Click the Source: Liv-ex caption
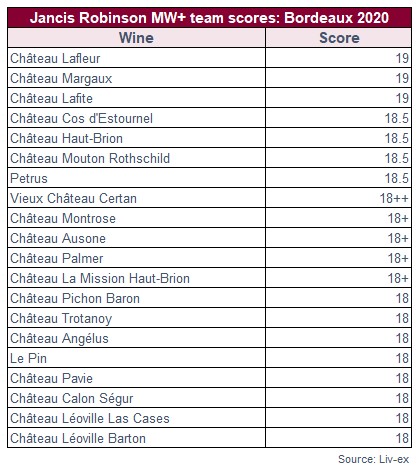419x471 pixels. (373, 459)
